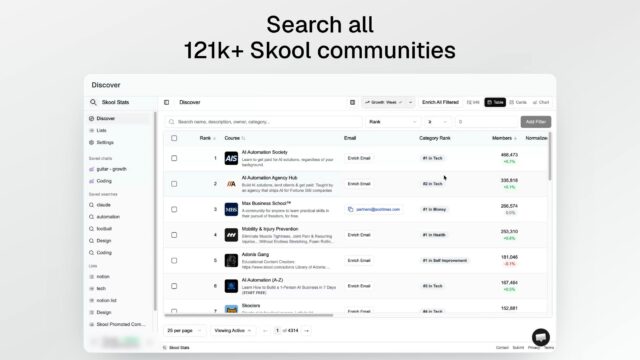Focus the filter value input field
The height and width of the screenshot is (360, 640).
[x=486, y=122]
